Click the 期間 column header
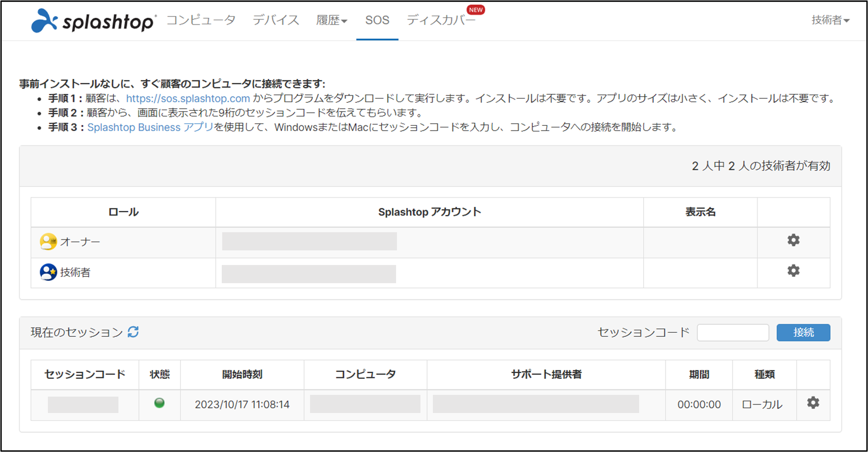 click(x=699, y=374)
